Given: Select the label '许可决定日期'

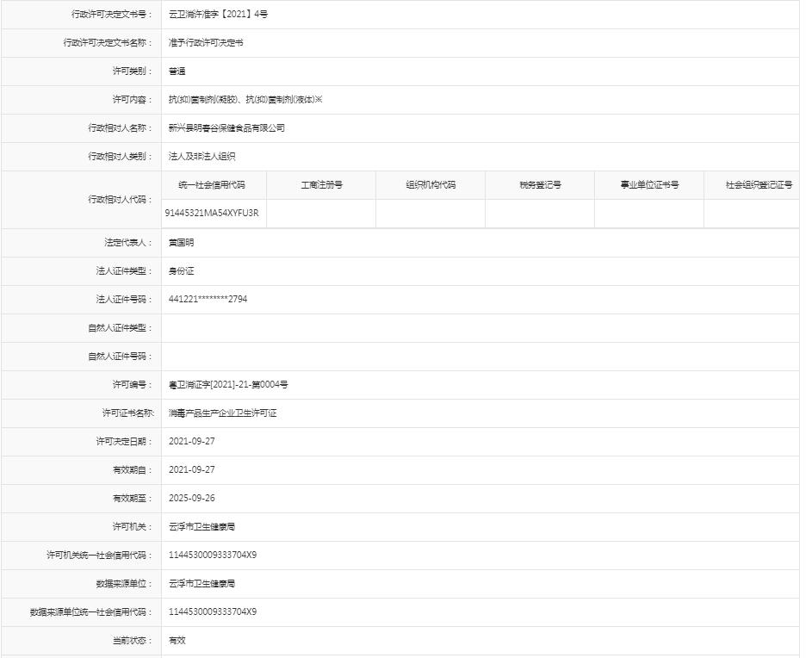Looking at the screenshot, I should pyautogui.click(x=124, y=442).
